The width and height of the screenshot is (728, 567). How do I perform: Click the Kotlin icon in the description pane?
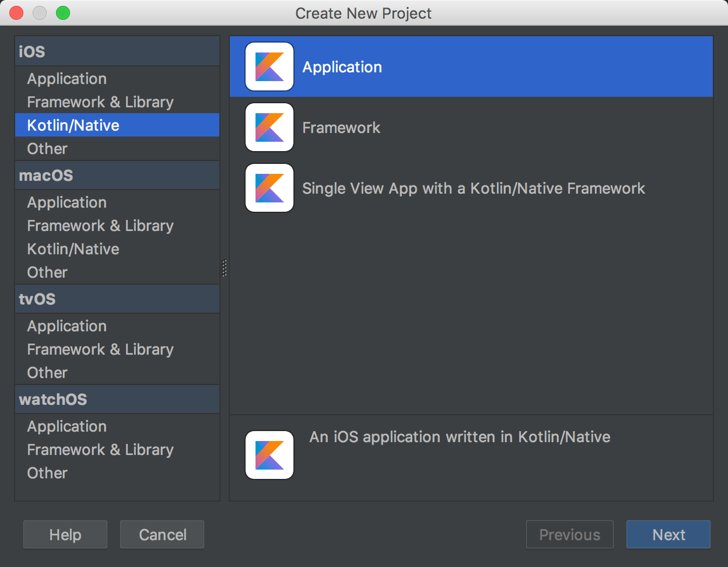coord(269,455)
